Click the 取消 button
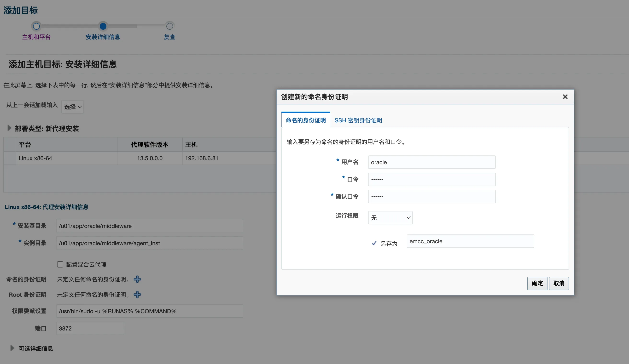629x364 pixels. click(x=559, y=284)
